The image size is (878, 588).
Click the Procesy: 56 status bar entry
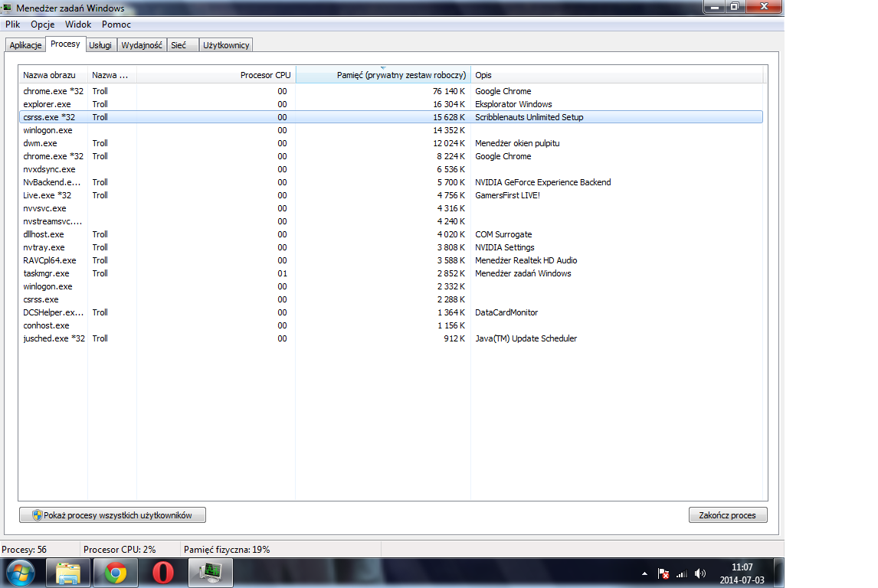point(24,550)
